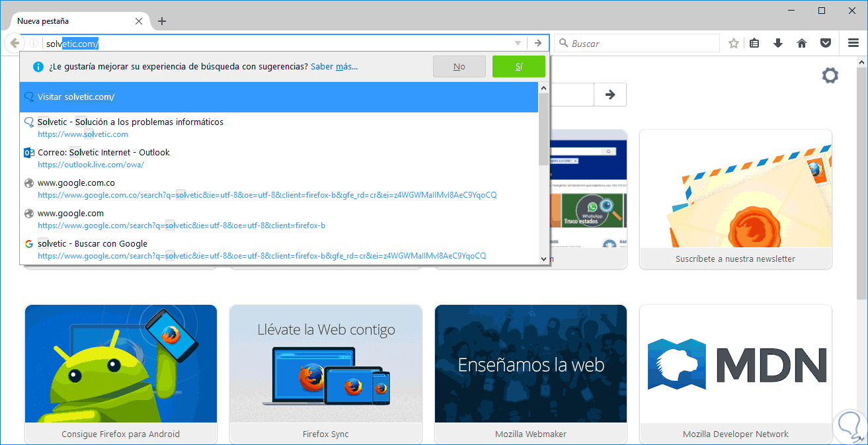Viewport: 868px width, 445px height.
Task: Click the https://outlook.live.com/owa/ URL text
Action: [91, 165]
